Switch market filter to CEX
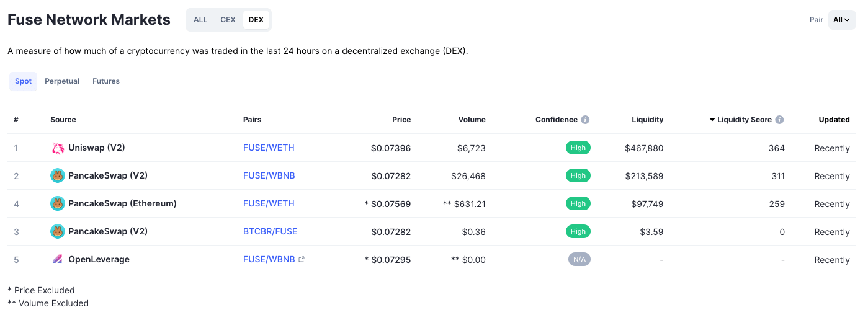868x315 pixels. [x=228, y=20]
